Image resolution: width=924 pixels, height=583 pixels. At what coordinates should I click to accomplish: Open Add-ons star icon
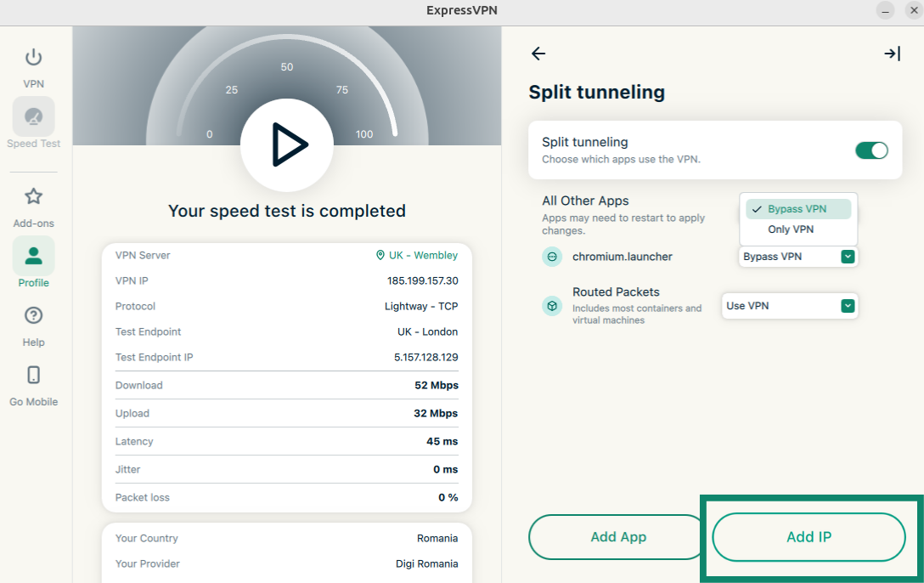click(x=33, y=197)
